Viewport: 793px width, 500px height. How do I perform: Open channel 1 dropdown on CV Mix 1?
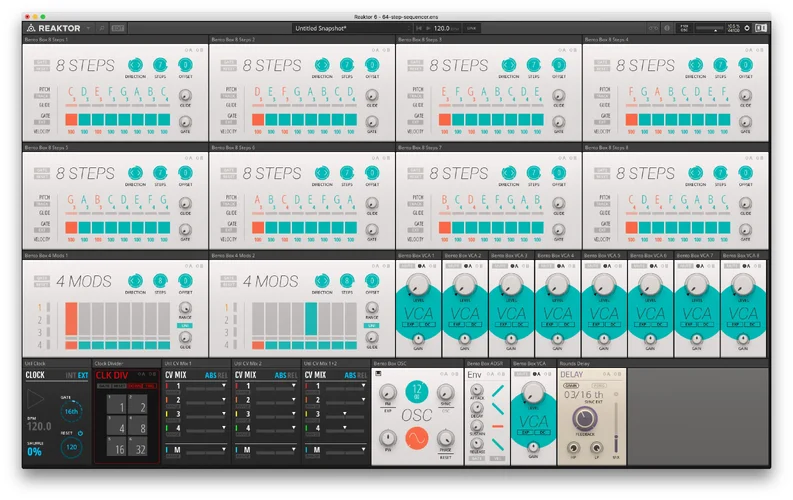point(224,386)
